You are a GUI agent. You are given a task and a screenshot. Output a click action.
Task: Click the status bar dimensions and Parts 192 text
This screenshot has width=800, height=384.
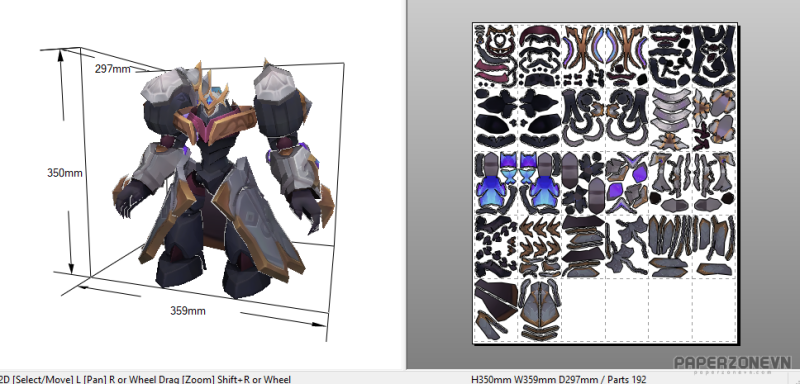click(x=559, y=379)
